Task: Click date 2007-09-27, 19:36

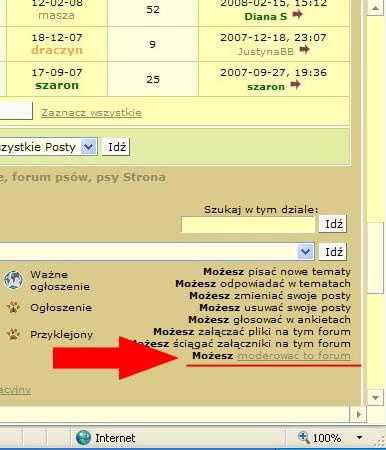Action: pyautogui.click(x=273, y=72)
